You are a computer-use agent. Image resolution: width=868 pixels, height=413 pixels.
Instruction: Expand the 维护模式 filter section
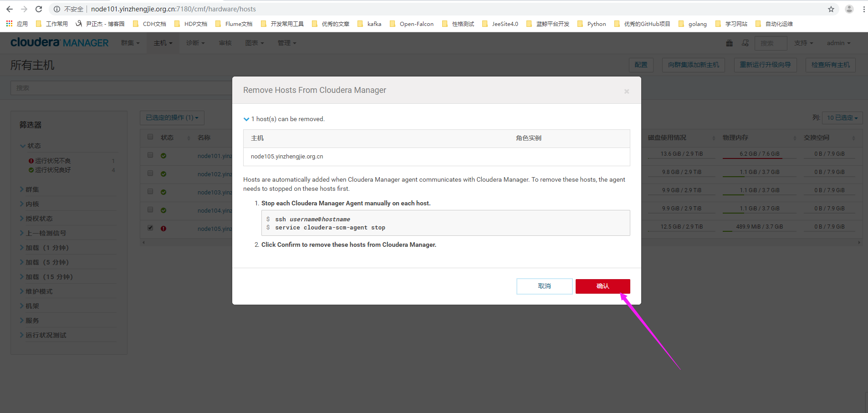[x=36, y=291]
